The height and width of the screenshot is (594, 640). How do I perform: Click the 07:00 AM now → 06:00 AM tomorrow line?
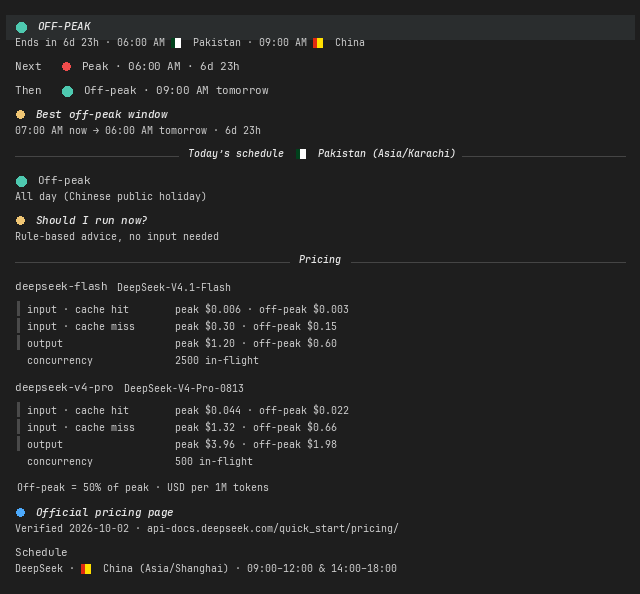tap(138, 131)
